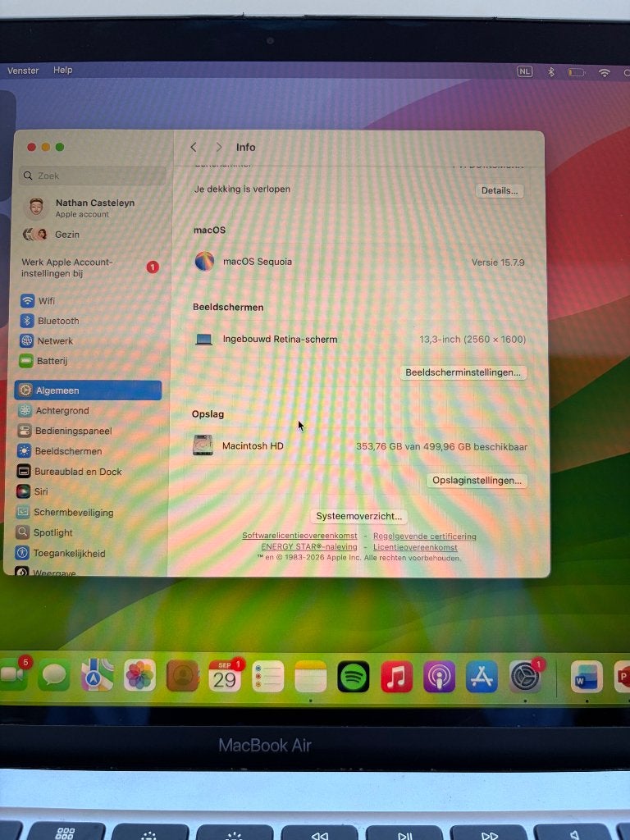Viewport: 630px width, 840px height.
Task: Open Maps from the Dock
Action: click(97, 676)
